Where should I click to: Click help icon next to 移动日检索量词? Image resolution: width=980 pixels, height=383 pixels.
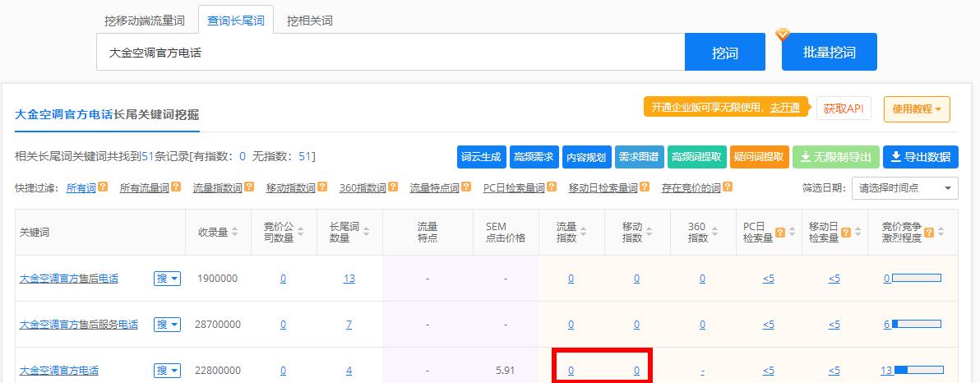[x=645, y=187]
